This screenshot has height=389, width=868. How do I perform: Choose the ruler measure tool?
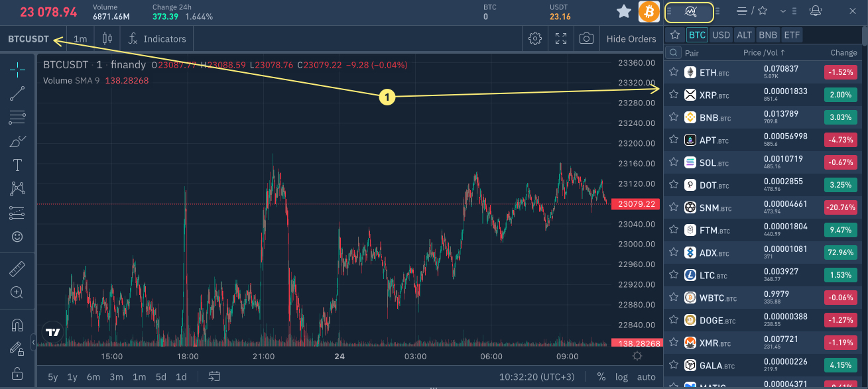(x=18, y=268)
